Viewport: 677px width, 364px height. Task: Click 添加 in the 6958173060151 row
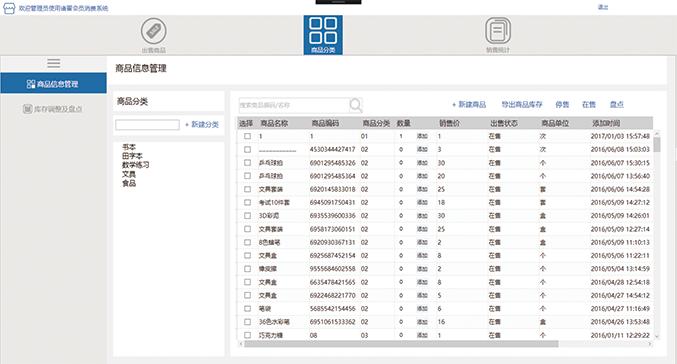pos(422,229)
